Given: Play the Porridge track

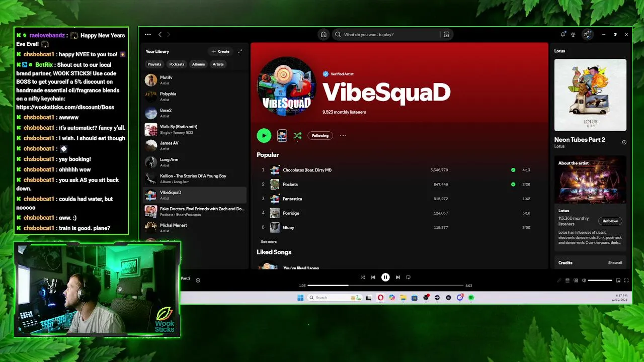Looking at the screenshot, I should click(x=396, y=213).
